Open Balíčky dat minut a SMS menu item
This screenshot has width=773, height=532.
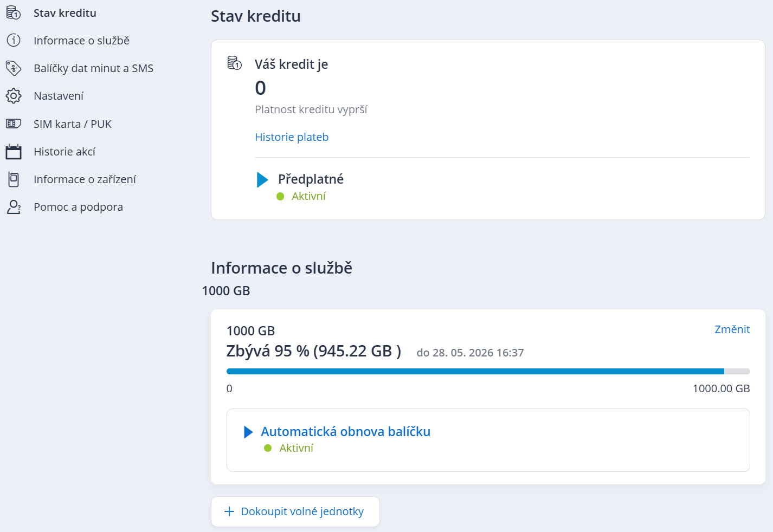pyautogui.click(x=93, y=68)
